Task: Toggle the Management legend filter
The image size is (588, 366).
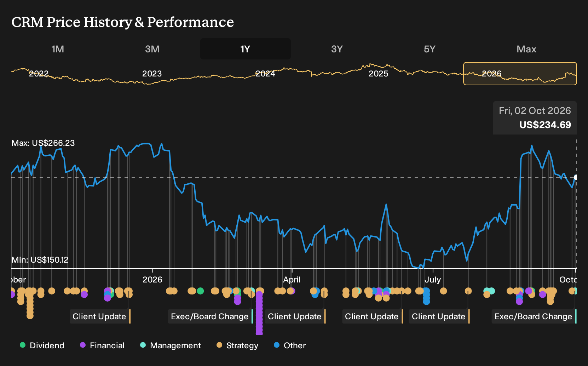Action: coord(171,345)
